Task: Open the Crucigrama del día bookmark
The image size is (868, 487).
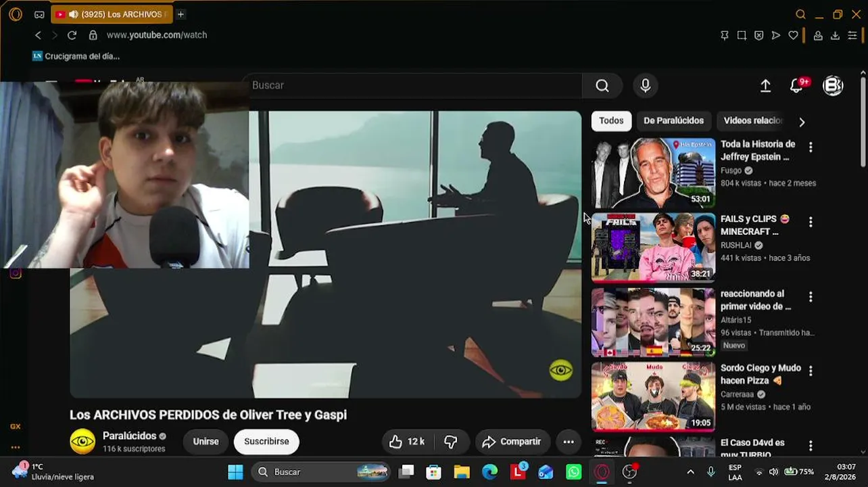Action: coord(76,56)
